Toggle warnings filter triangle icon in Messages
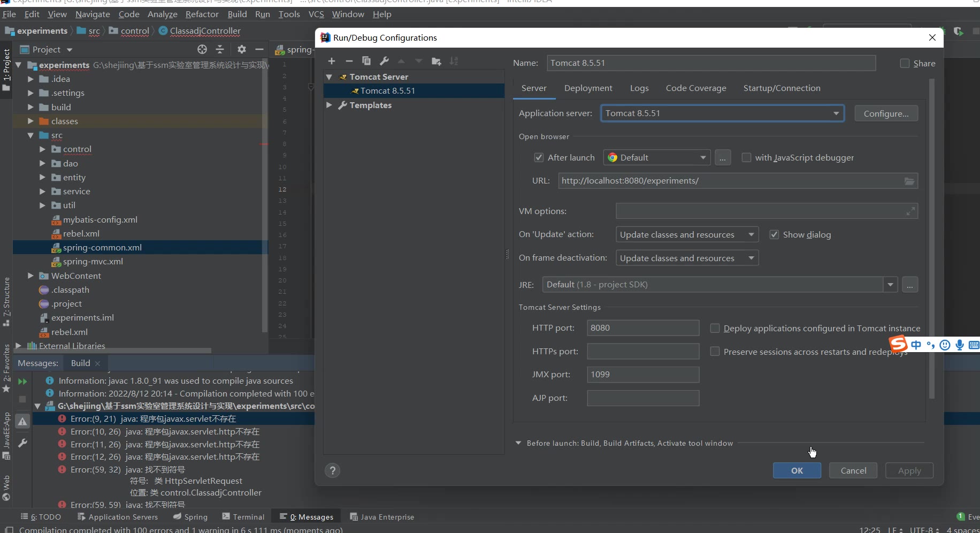980x533 pixels. 22,422
